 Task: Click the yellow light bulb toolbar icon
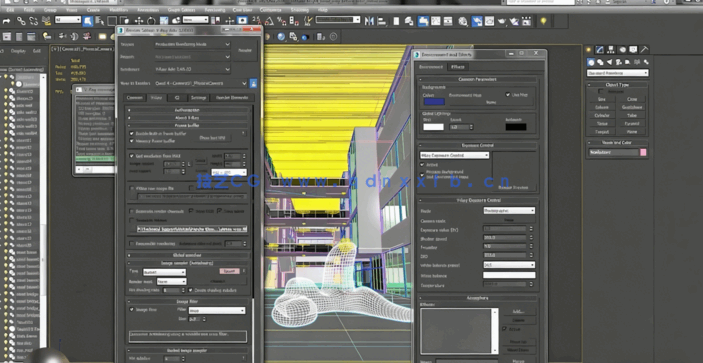[x=543, y=21]
